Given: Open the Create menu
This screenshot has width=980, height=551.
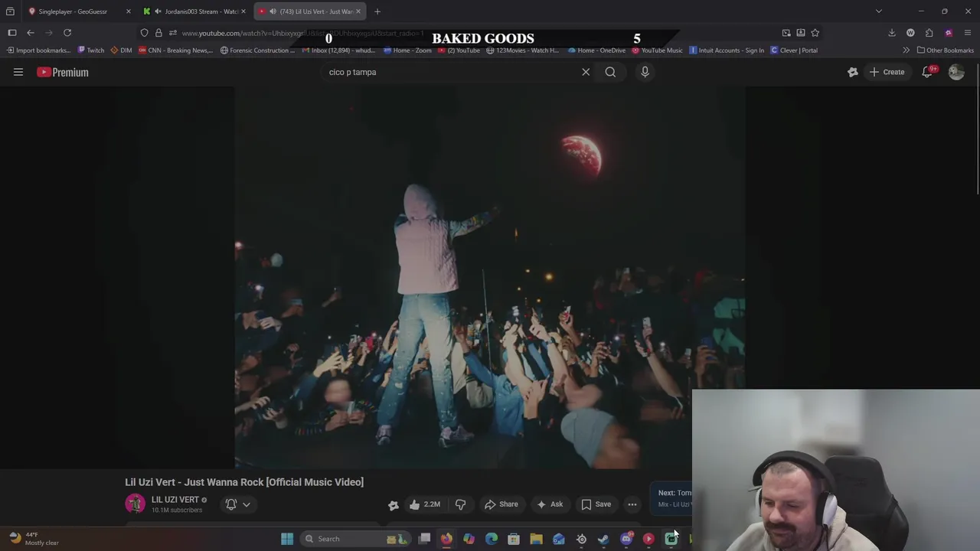Looking at the screenshot, I should (887, 72).
